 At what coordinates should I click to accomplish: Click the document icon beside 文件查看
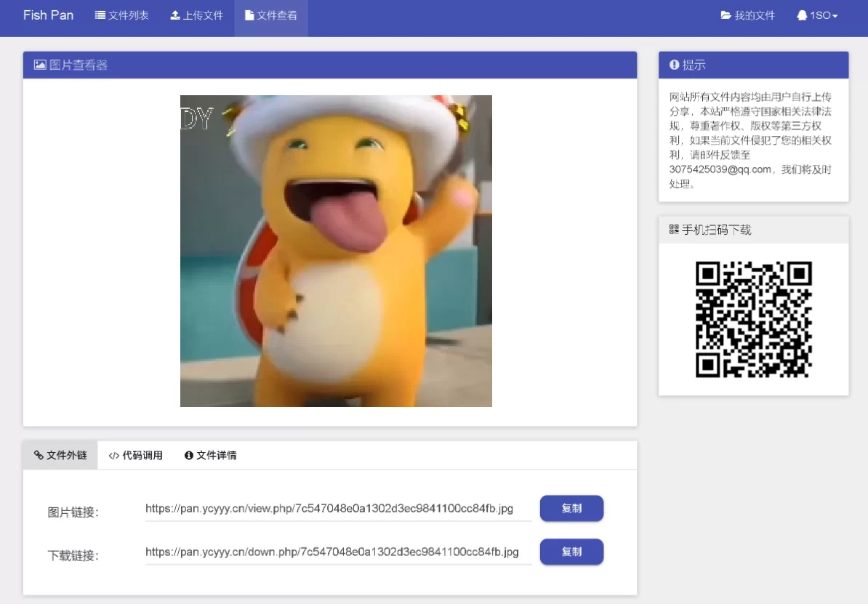[249, 15]
